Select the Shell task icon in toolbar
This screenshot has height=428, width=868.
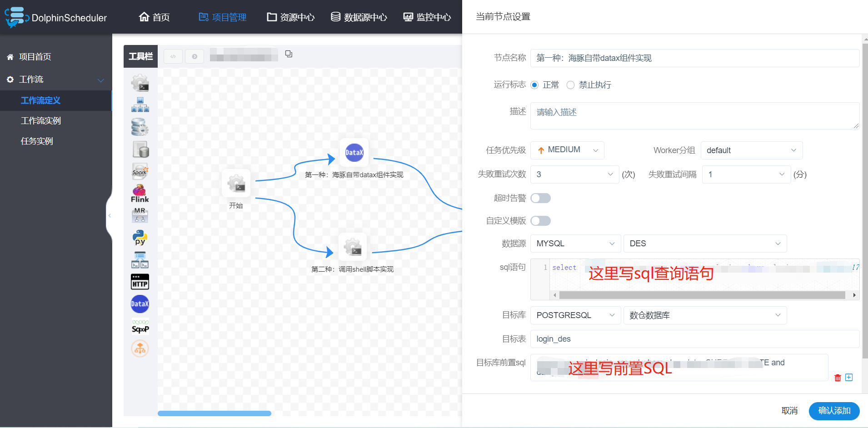pyautogui.click(x=140, y=83)
